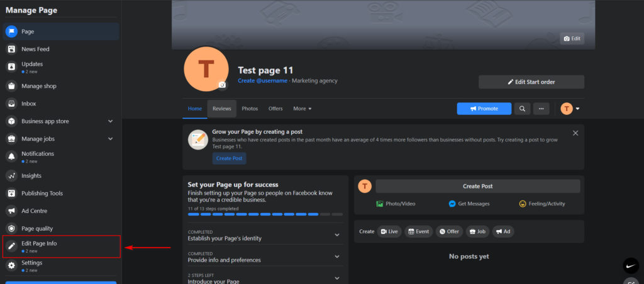
Task: Create a Live video
Action: click(x=389, y=231)
